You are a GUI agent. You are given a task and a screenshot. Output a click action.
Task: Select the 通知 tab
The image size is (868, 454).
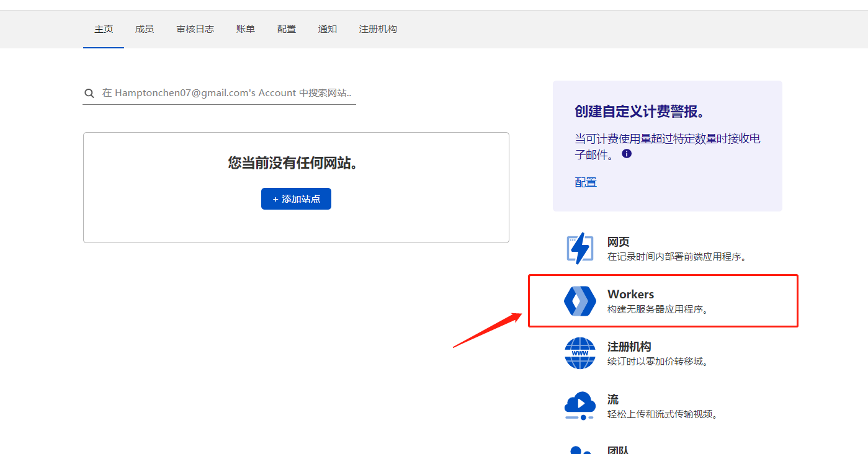click(x=328, y=29)
